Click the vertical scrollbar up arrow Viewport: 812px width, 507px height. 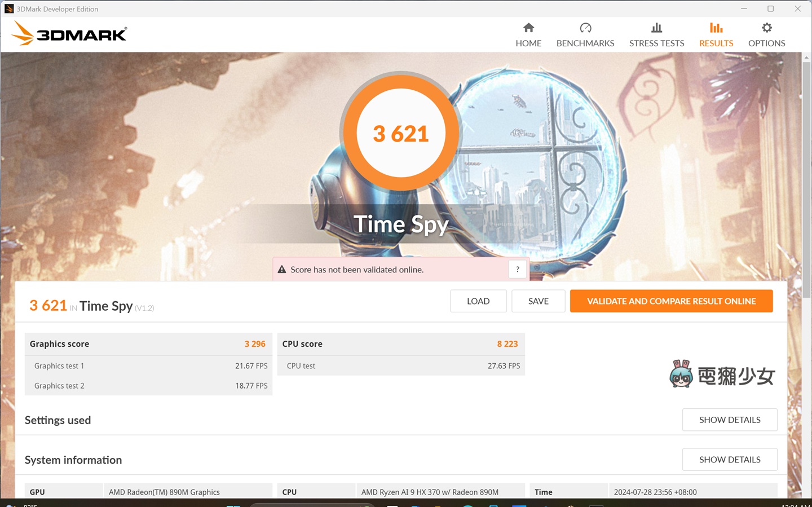tap(807, 58)
